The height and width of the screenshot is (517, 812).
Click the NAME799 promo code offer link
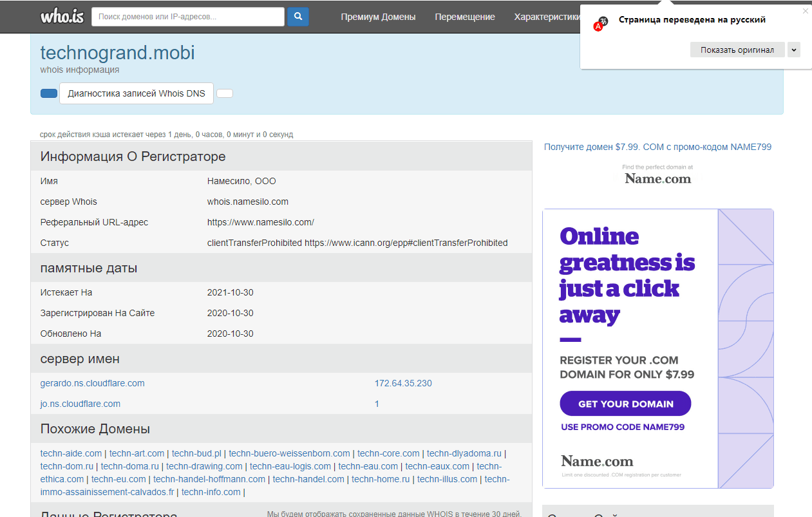point(657,147)
